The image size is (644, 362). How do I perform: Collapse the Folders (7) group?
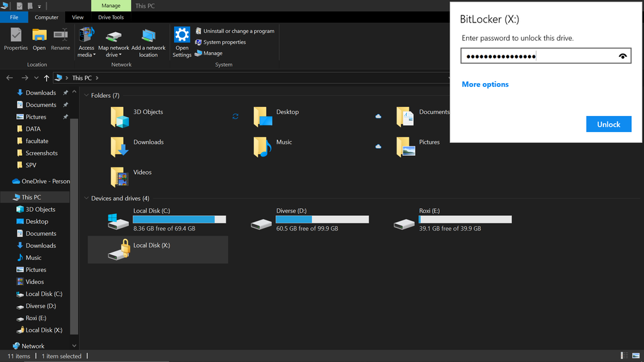coord(86,95)
